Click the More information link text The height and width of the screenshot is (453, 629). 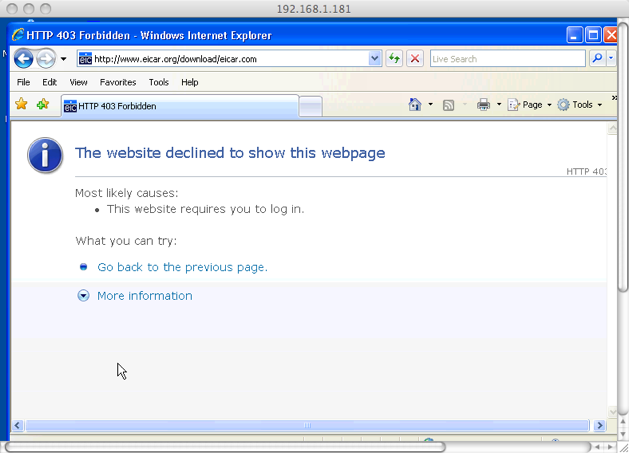tap(145, 296)
